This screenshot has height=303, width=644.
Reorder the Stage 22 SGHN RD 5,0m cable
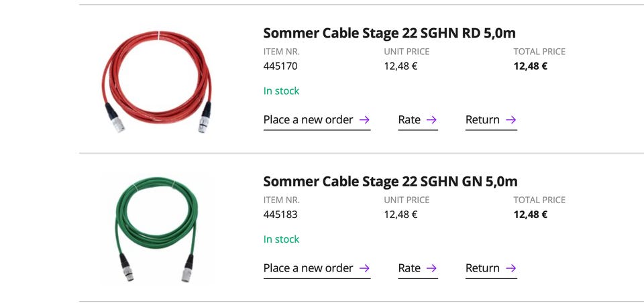pyautogui.click(x=309, y=120)
